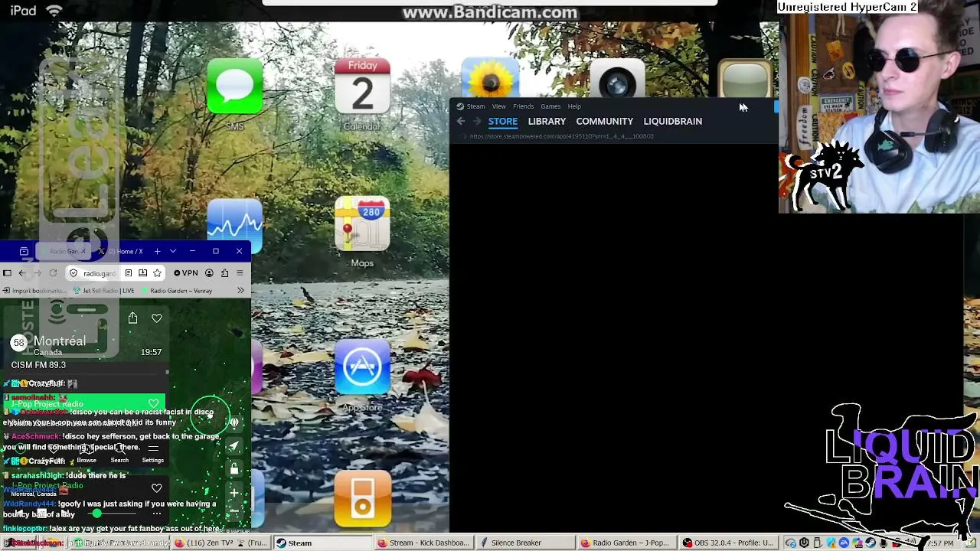Click the taskbar clock showing 7:57 PM
The width and height of the screenshot is (980, 551).
(x=940, y=543)
